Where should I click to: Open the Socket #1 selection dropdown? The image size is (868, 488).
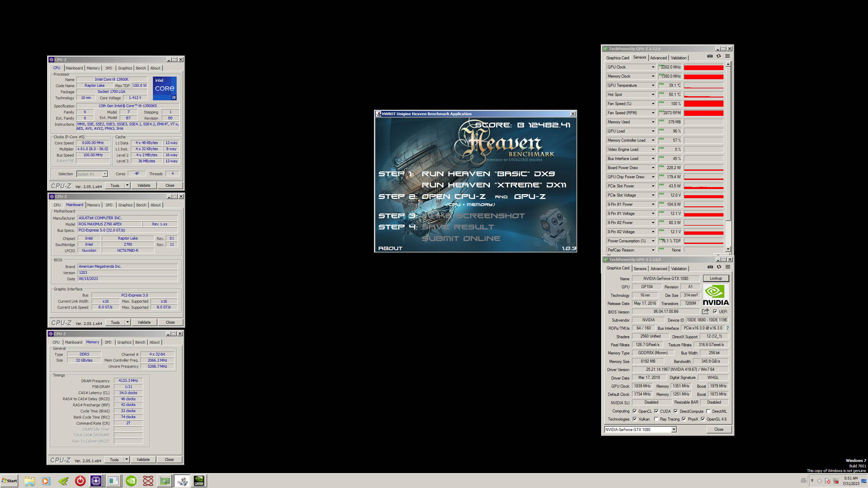click(92, 174)
